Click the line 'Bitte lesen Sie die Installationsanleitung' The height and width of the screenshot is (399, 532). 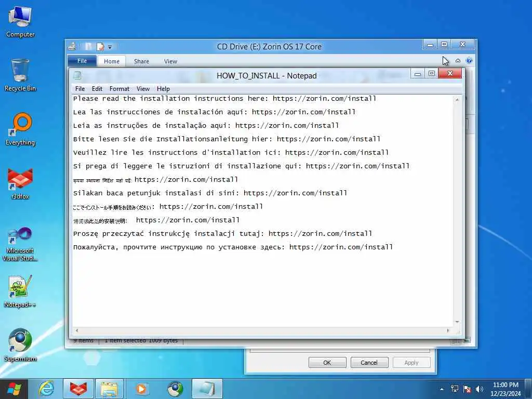[x=227, y=139]
